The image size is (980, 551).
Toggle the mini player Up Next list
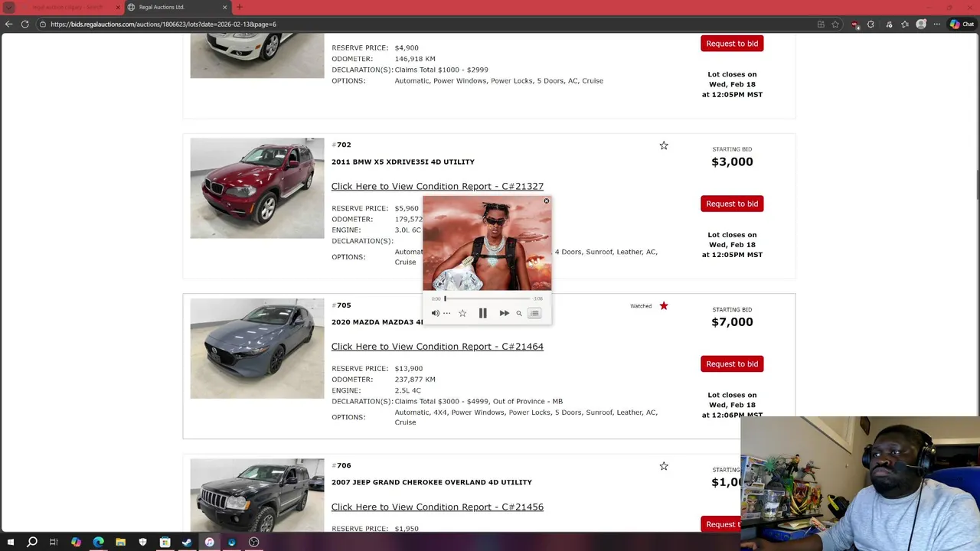pos(534,313)
